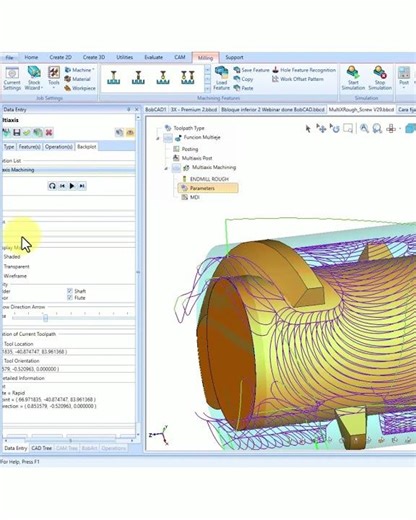Open the Material settings
The width and height of the screenshot is (416, 520).
78,79
